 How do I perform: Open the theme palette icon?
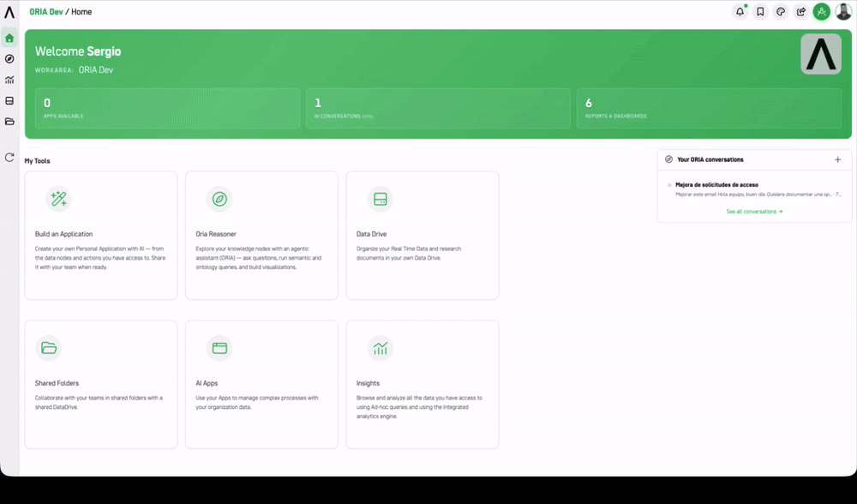click(781, 11)
